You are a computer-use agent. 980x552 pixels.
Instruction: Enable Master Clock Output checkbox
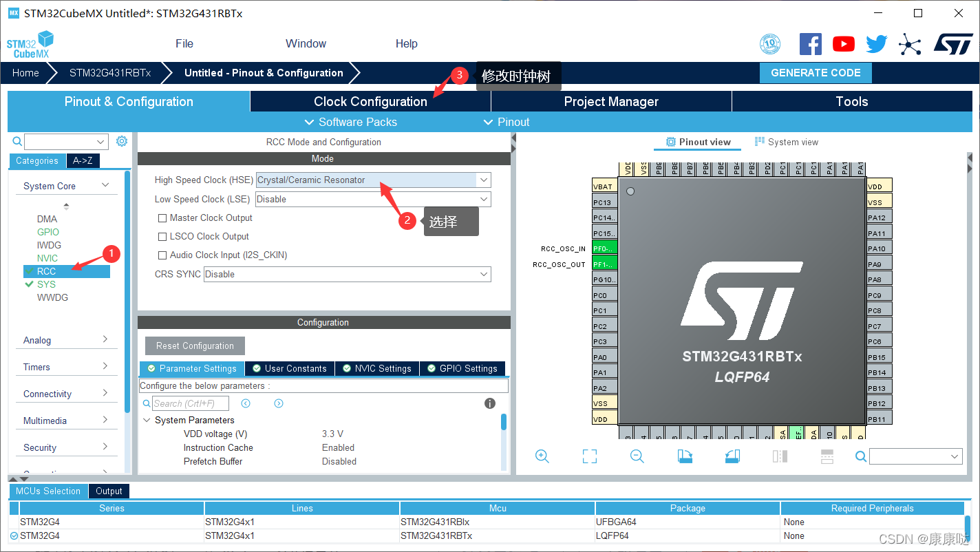(162, 217)
